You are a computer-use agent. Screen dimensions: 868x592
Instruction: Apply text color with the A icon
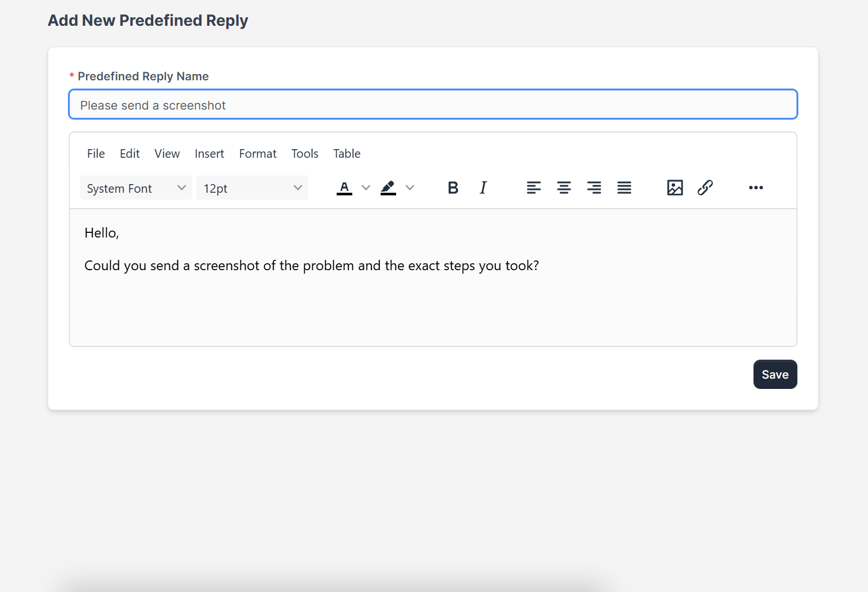(344, 188)
